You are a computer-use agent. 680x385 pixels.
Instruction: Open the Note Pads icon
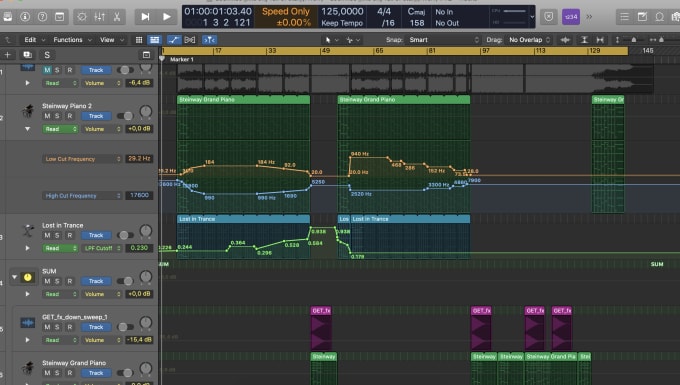coord(642,16)
